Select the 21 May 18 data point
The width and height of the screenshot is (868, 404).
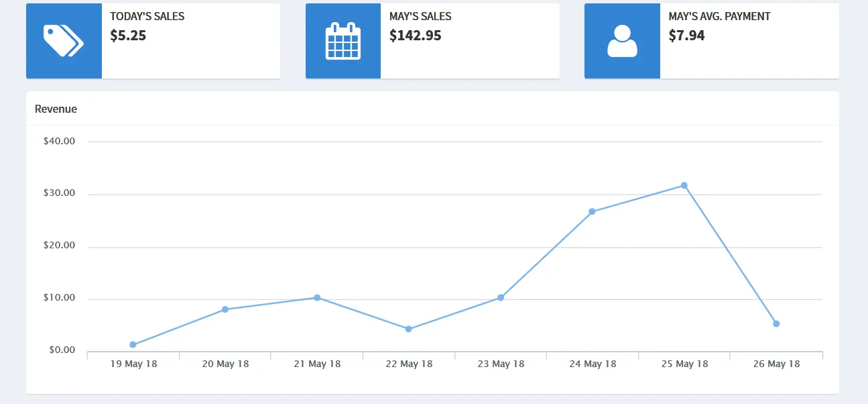pyautogui.click(x=317, y=297)
